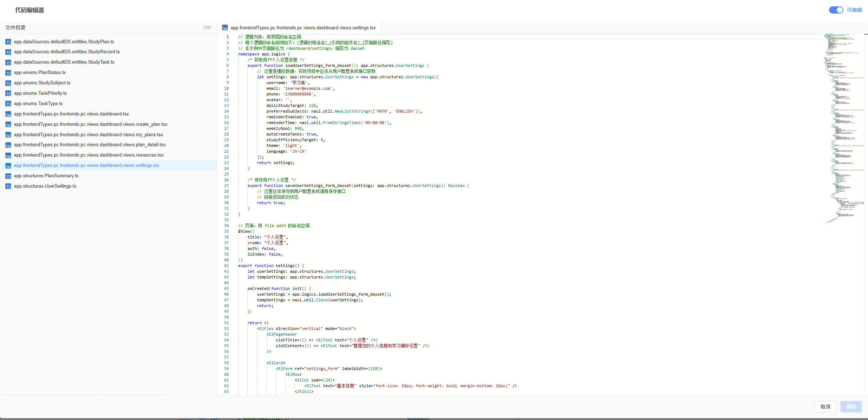Open plan_detail.tsx view file
Screen dimensions: 868x420
(90, 145)
